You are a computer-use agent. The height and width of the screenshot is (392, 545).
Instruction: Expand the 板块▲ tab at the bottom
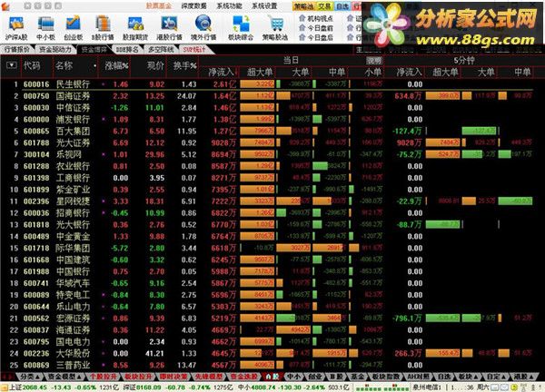coord(467,377)
